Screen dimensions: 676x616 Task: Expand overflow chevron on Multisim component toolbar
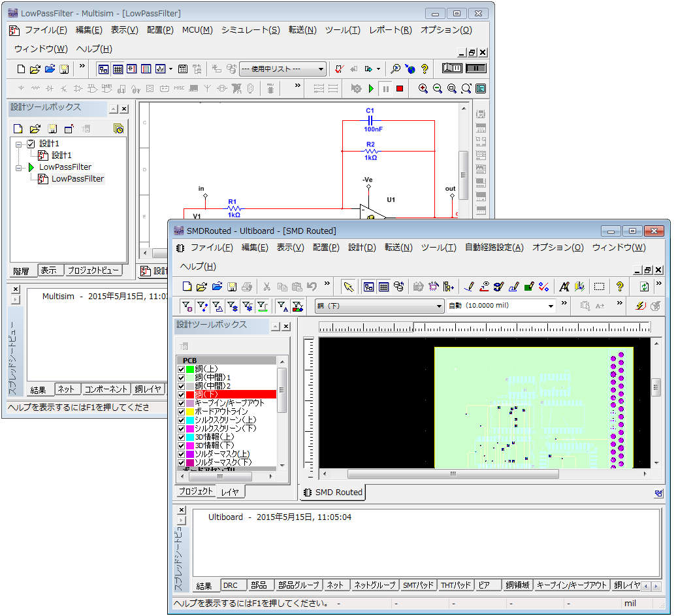tap(297, 86)
